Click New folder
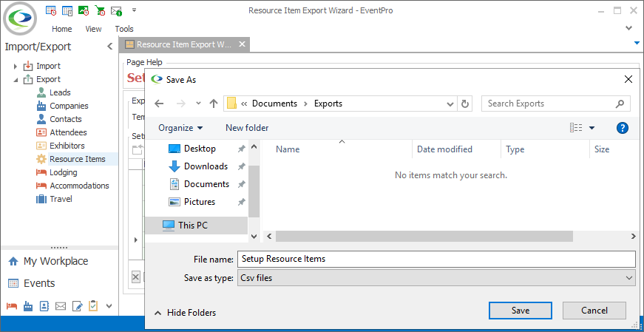The height and width of the screenshot is (332, 644). coord(247,128)
